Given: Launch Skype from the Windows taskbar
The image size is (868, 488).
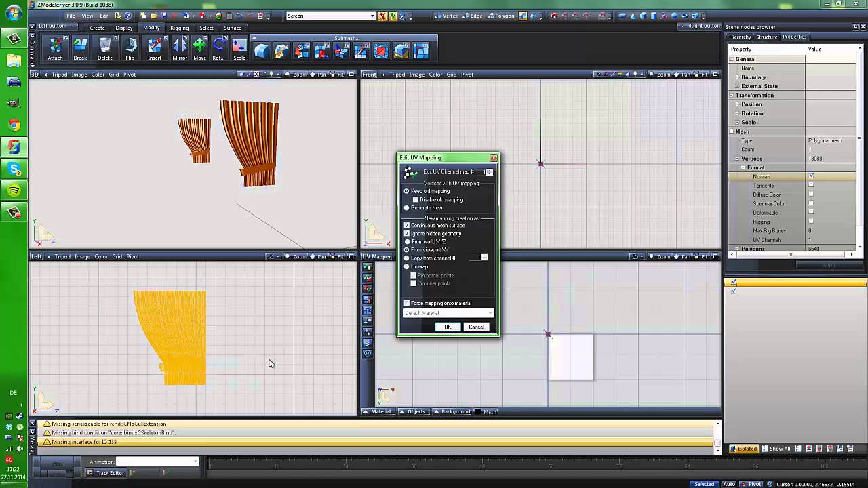Looking at the screenshot, I should click(14, 169).
